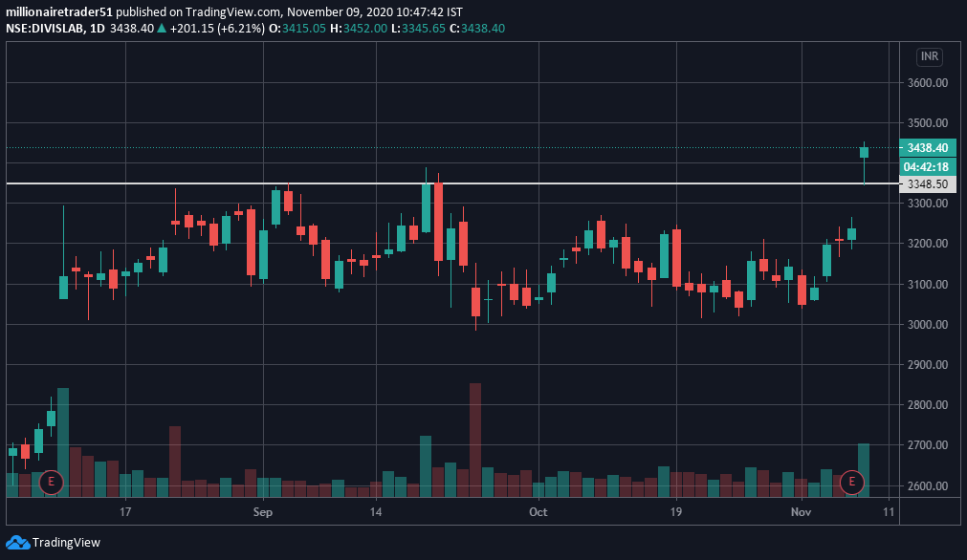967x560 pixels.
Task: Click the 14 date axis label
Action: (x=376, y=512)
